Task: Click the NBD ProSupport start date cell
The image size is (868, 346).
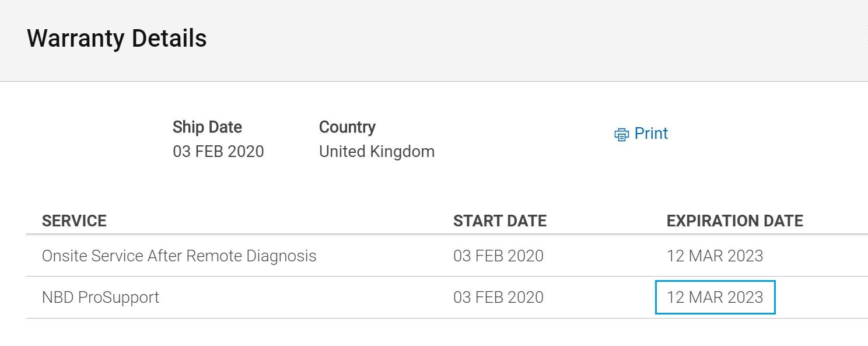Action: coord(498,298)
